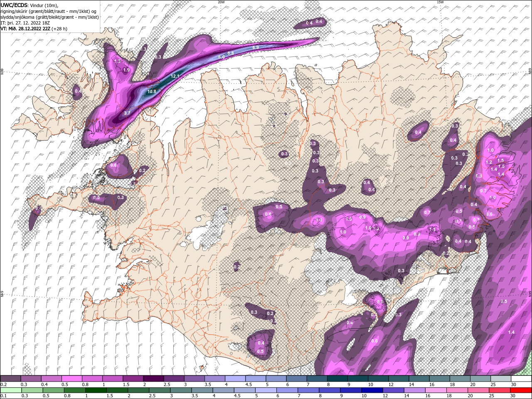
Task: Click the 0.2 label of the upper legend
Action: click(x=3, y=384)
